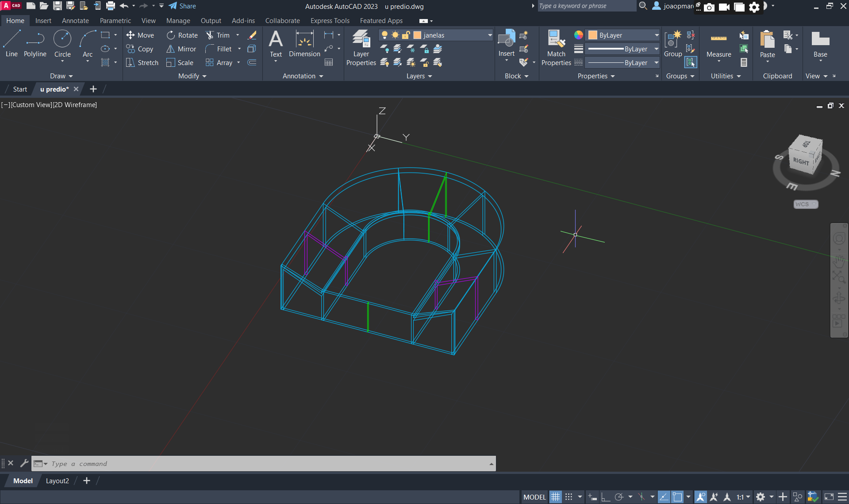Click the Mirror tool icon

[x=170, y=49]
